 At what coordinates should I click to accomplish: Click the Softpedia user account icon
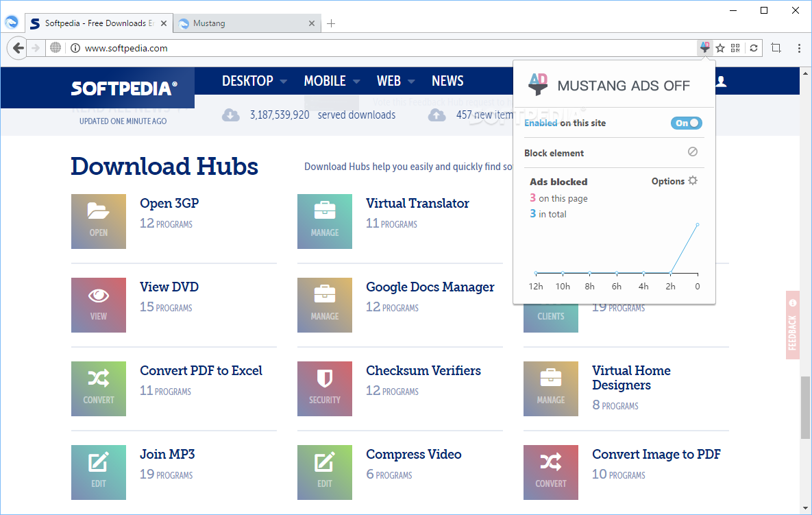click(x=721, y=82)
